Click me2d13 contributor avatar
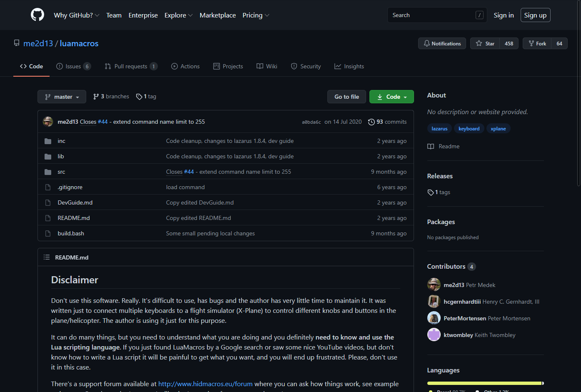 point(434,285)
